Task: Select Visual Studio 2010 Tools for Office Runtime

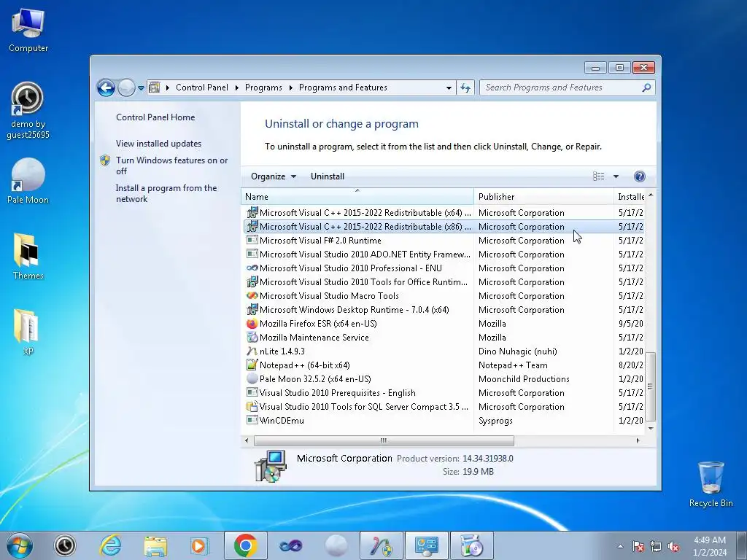Action: tap(444, 282)
